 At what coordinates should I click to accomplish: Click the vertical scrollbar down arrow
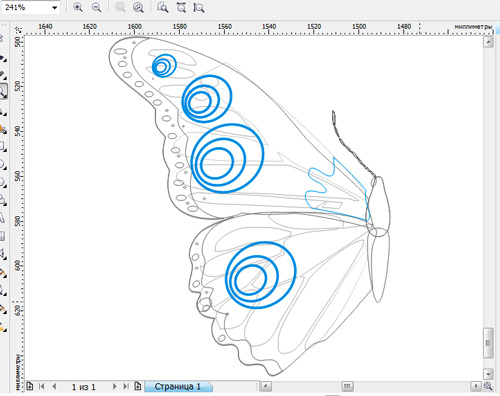point(488,374)
